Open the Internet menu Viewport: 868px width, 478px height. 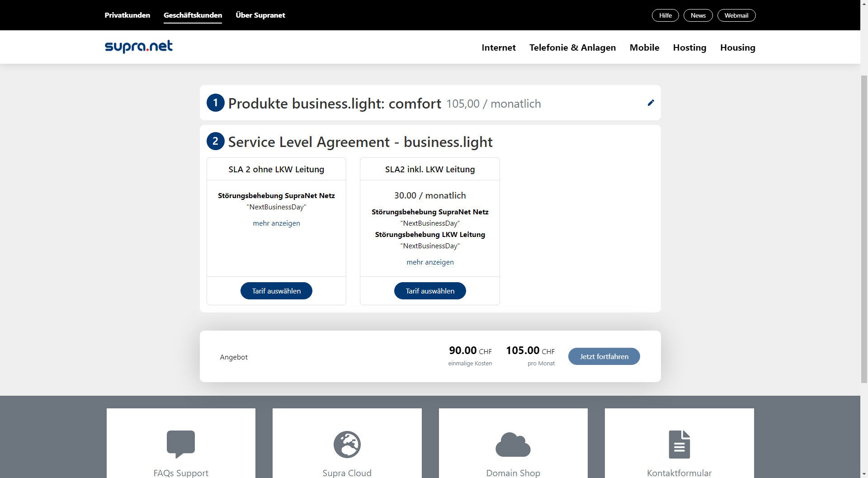498,47
